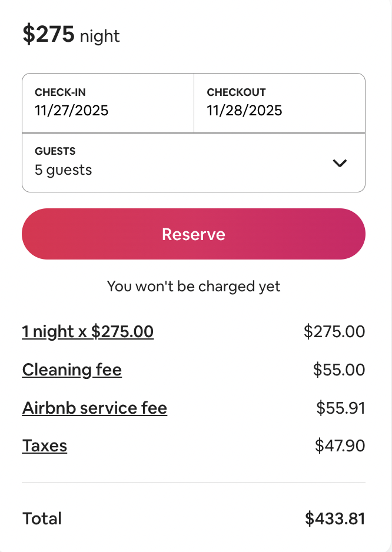
Task: Click the Total label
Action: pos(42,518)
